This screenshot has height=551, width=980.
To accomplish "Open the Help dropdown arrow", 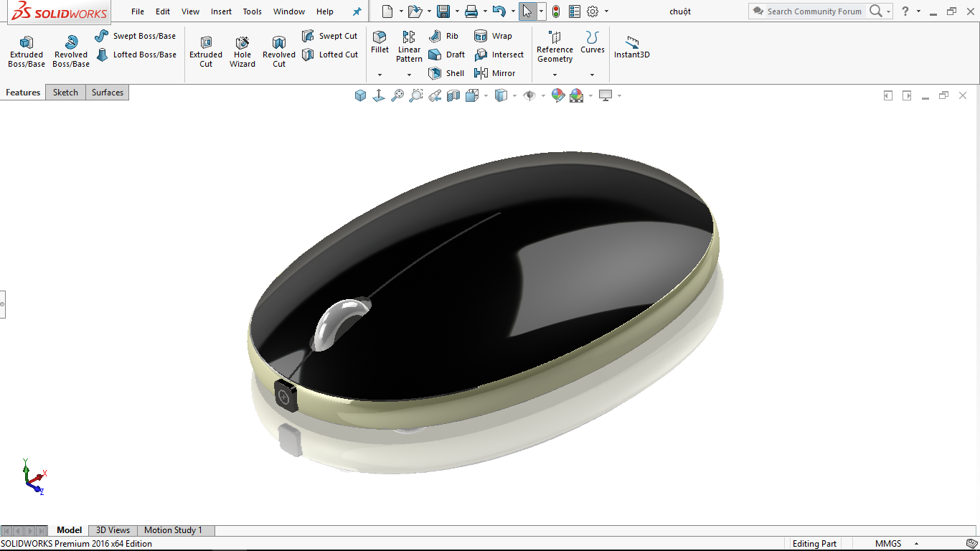I will pyautogui.click(x=919, y=11).
